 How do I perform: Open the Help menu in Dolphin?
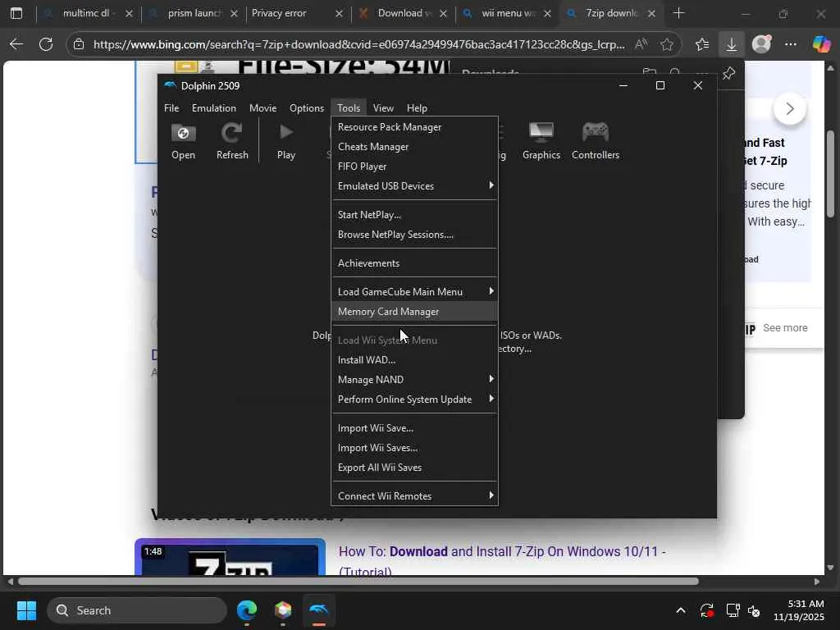click(x=417, y=108)
